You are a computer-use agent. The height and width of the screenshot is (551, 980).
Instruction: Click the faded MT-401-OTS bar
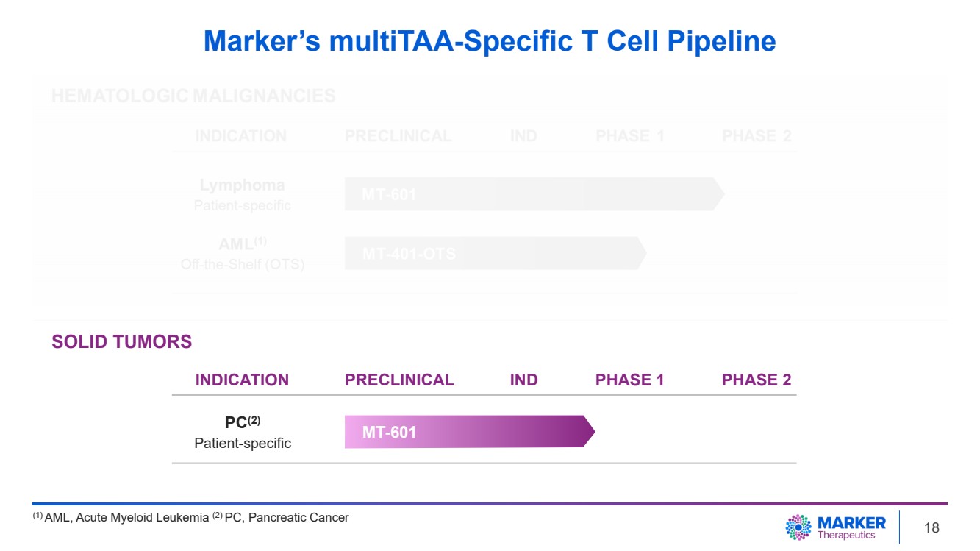tap(494, 254)
